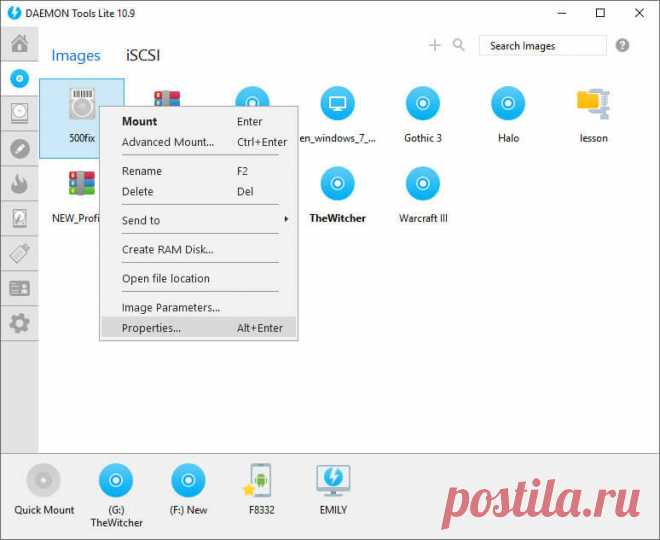The image size is (660, 540).
Task: Open the help question mark icon
Action: pyautogui.click(x=622, y=45)
